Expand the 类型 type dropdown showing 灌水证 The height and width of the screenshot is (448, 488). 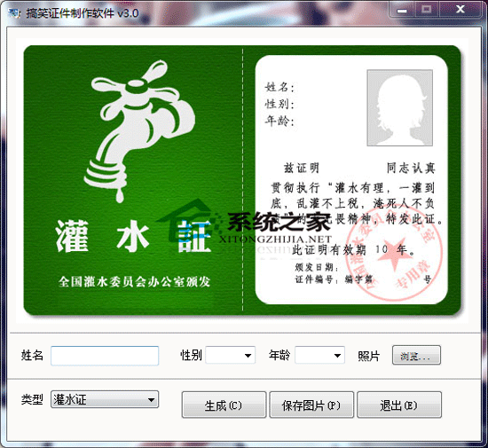105,399
